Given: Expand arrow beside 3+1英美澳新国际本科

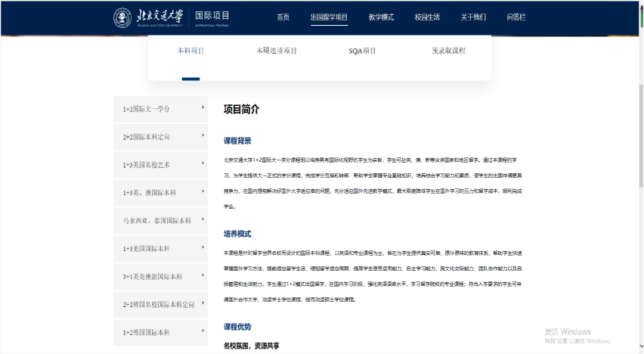Looking at the screenshot, I should pyautogui.click(x=203, y=275).
